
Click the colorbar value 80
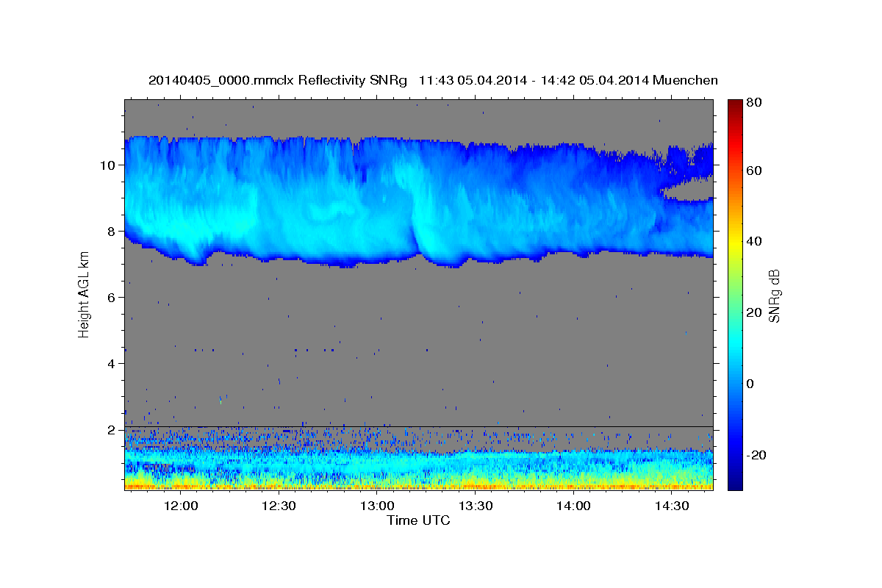756,103
